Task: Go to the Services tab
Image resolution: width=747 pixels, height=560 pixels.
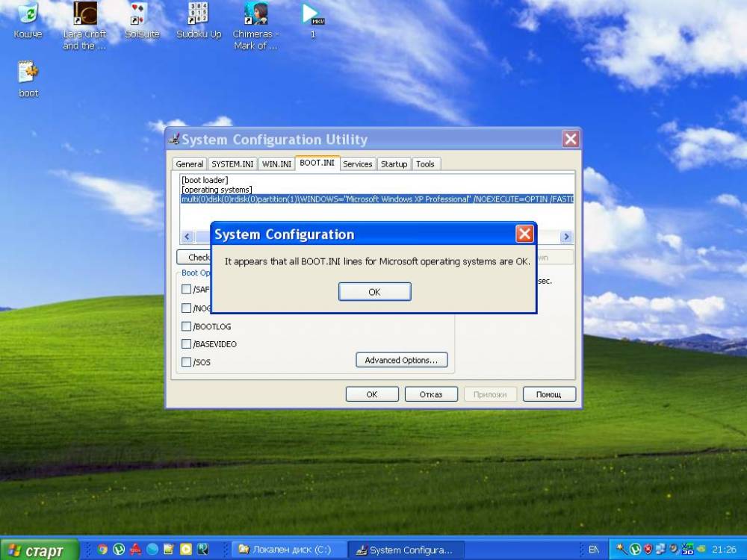Action: (357, 164)
